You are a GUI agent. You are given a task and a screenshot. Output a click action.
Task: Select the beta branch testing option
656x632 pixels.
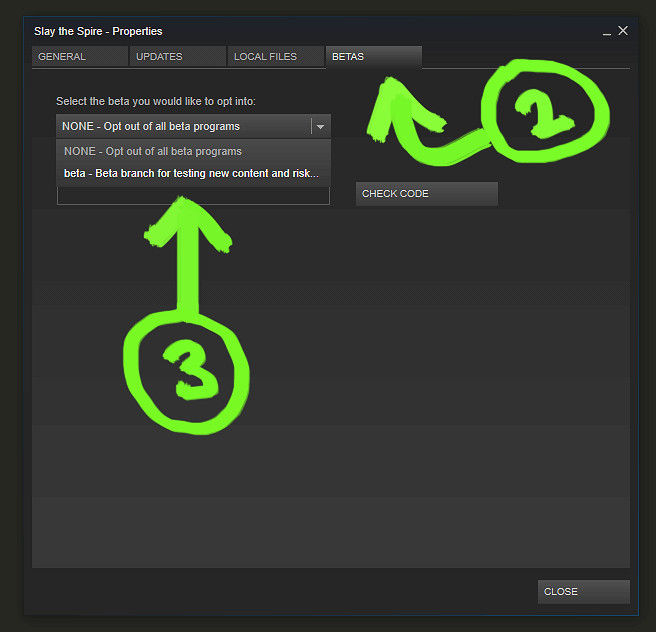click(x=193, y=173)
